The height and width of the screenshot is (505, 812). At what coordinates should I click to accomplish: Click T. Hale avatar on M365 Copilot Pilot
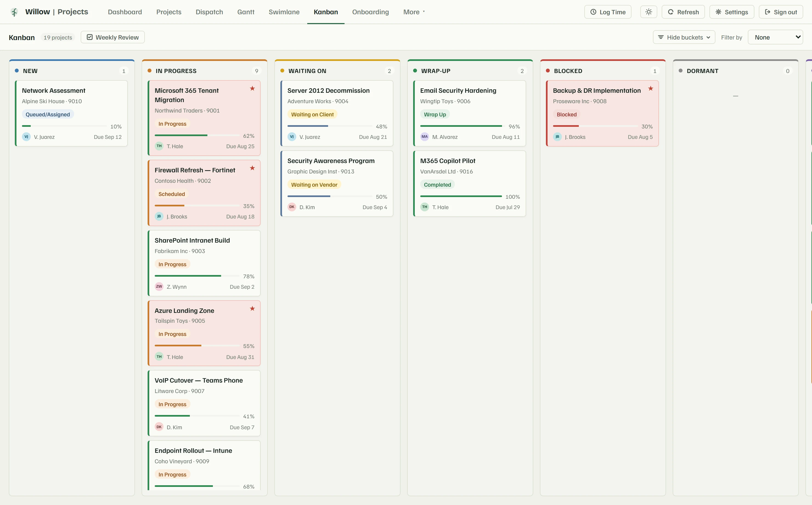(425, 207)
